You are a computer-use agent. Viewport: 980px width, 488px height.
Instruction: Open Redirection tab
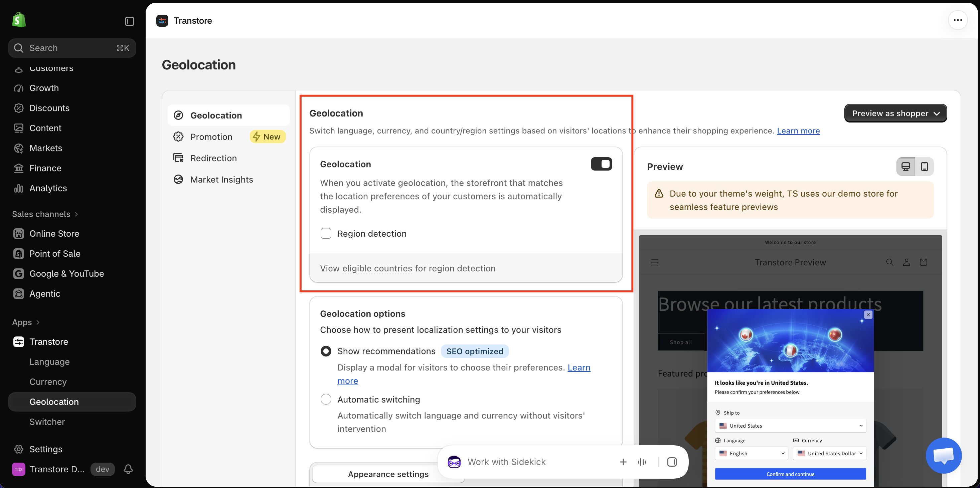229,158
